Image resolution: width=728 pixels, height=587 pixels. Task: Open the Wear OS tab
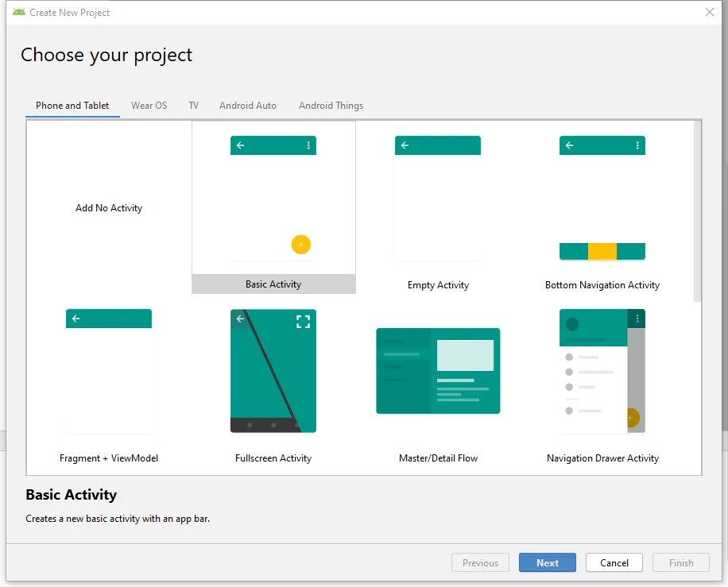click(x=149, y=106)
